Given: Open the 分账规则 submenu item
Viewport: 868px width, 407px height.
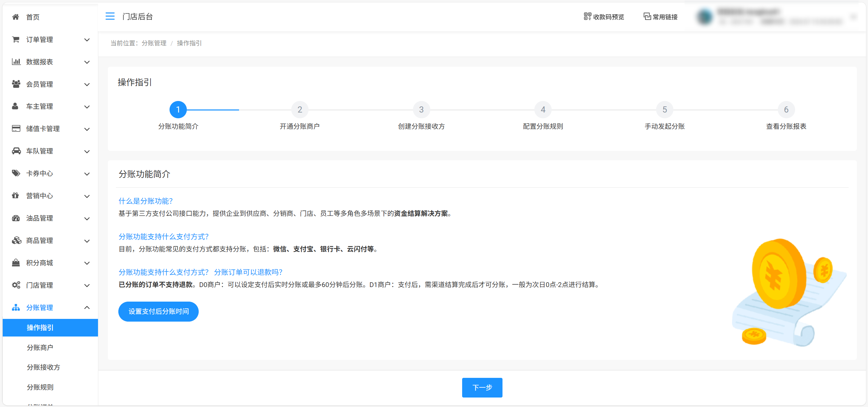Looking at the screenshot, I should point(40,387).
